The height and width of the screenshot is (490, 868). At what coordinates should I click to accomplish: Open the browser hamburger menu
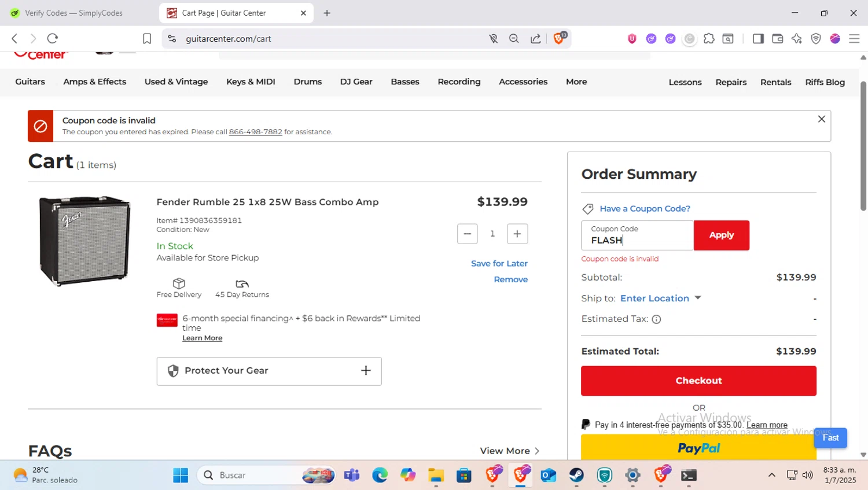pos(854,39)
